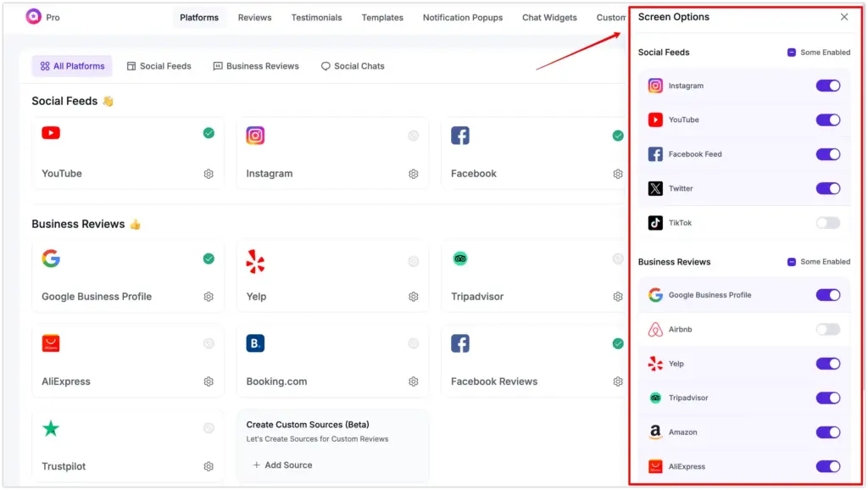Open the Templates menu item
The height and width of the screenshot is (490, 868).
coord(382,17)
